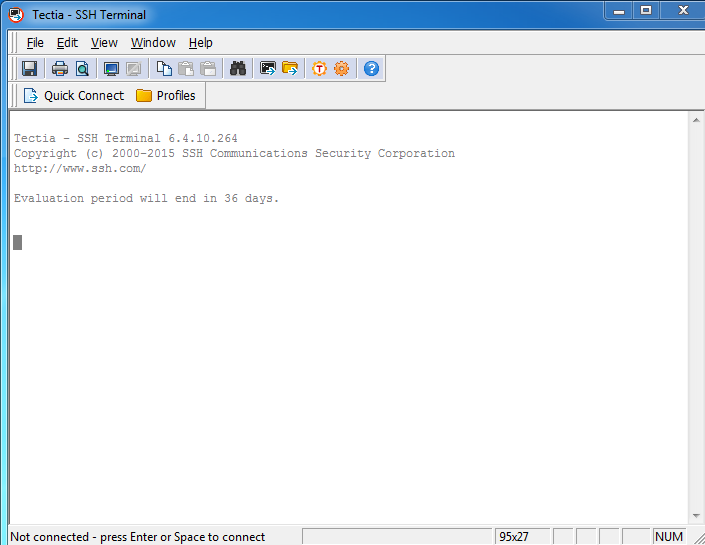Click the Copyright line in terminal
This screenshot has height=545, width=705.
point(234,153)
